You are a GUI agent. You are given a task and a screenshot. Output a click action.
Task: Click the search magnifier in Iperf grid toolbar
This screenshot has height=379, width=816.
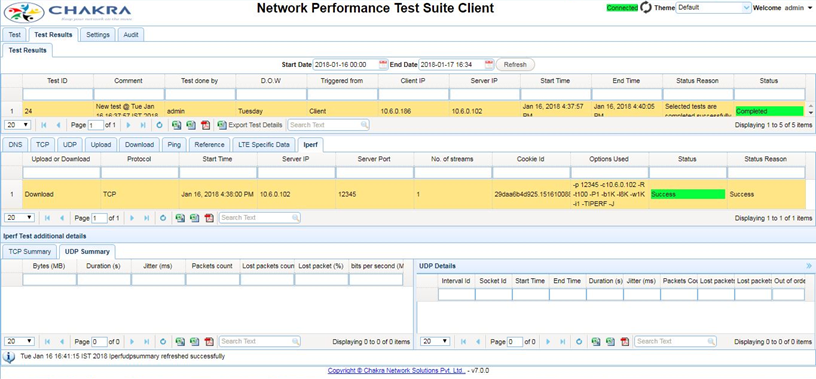coord(296,218)
